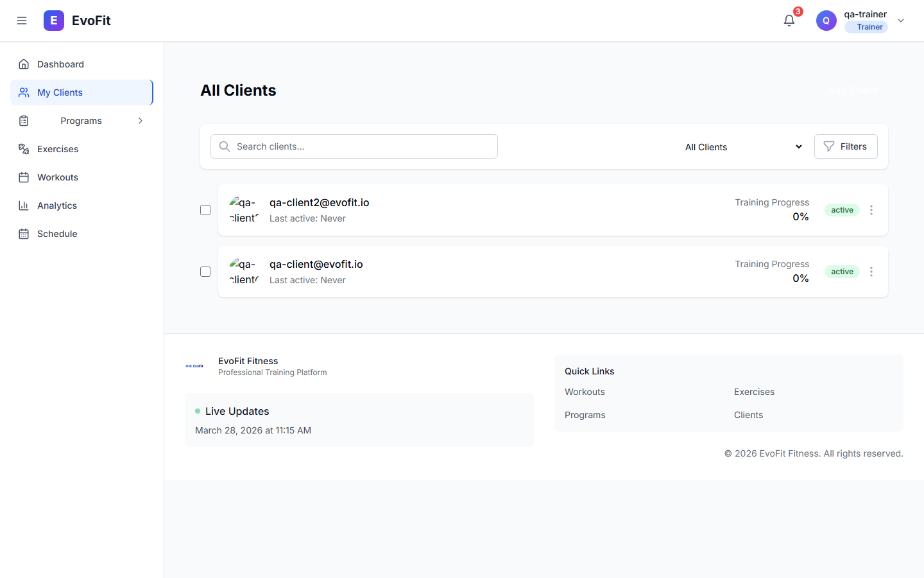Click the Clients link under Quick Links
Image resolution: width=924 pixels, height=578 pixels.
pos(748,414)
